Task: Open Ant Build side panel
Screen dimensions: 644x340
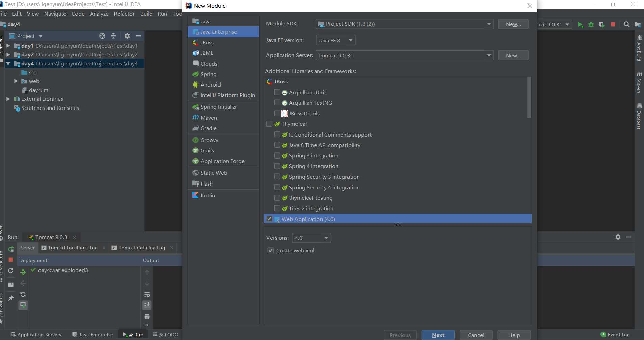Action: (639, 48)
